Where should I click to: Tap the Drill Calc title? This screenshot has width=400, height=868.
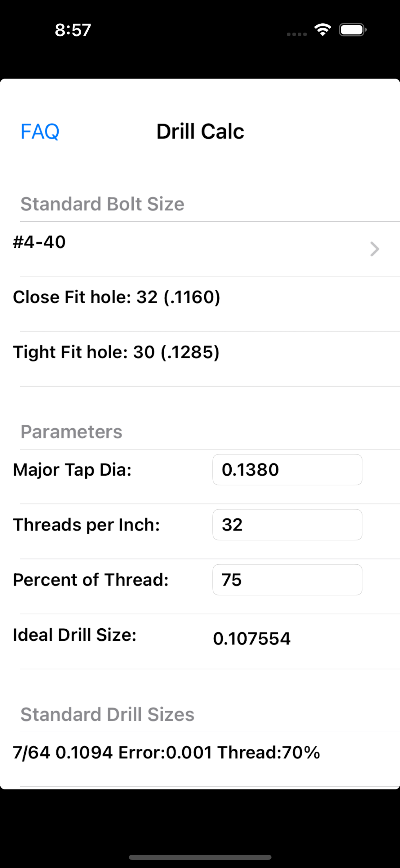[200, 131]
